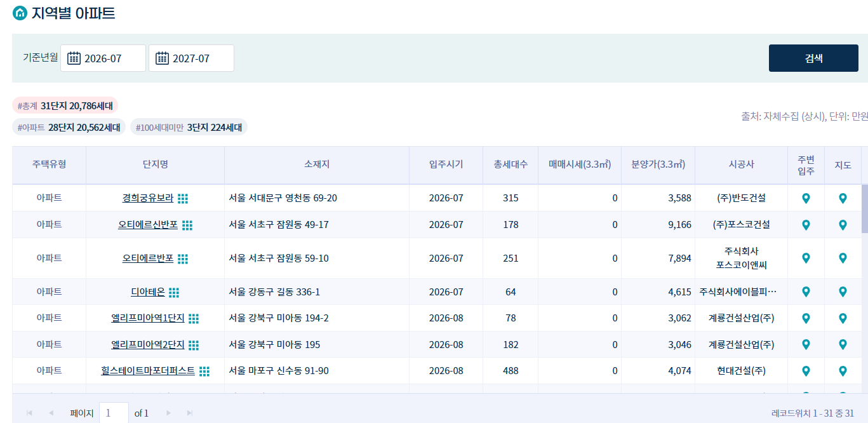Click the 지역별 아파트 house icon
The width and height of the screenshot is (868, 423).
click(20, 13)
